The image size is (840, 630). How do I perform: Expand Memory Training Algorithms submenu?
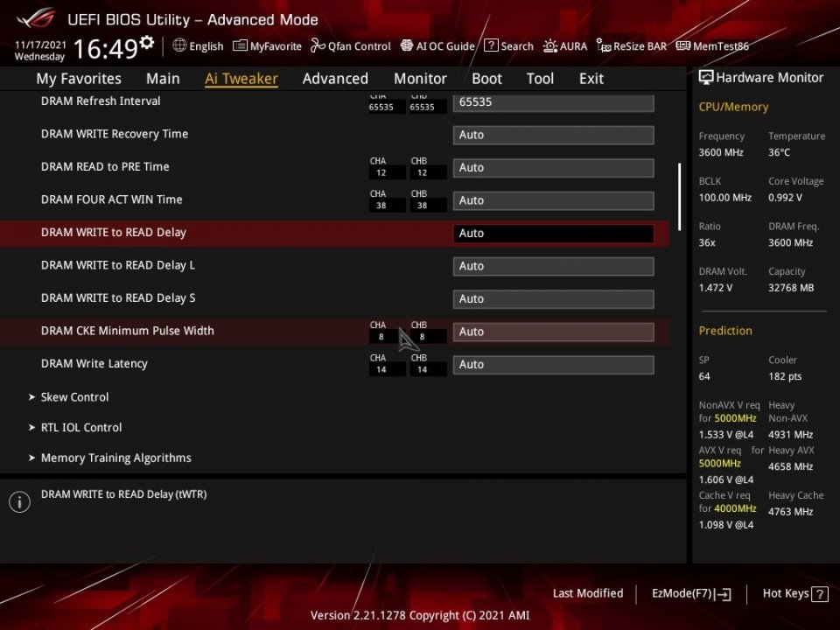115,458
